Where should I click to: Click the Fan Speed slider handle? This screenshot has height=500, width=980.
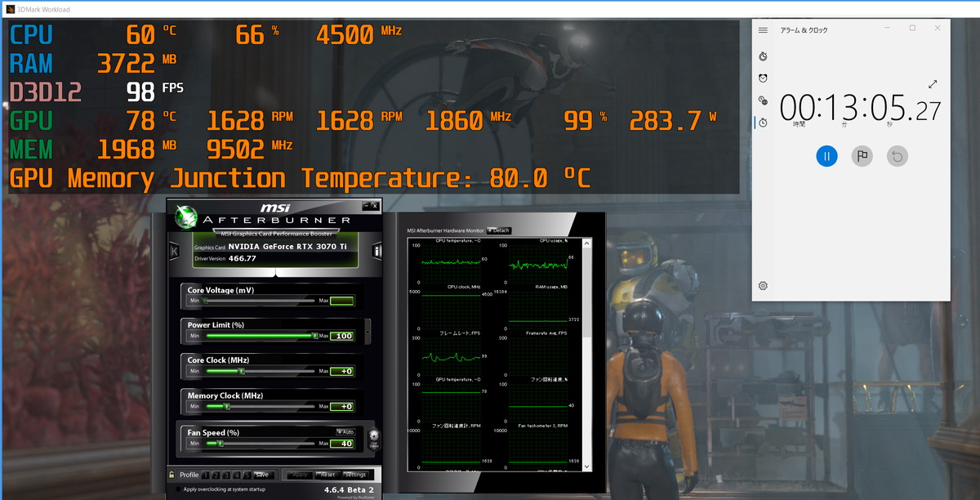point(220,444)
